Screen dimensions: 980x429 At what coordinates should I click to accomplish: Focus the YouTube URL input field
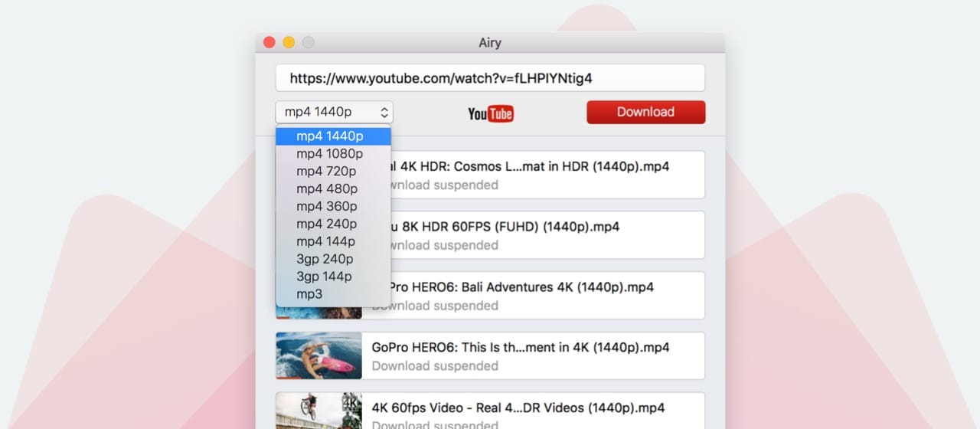[x=490, y=78]
